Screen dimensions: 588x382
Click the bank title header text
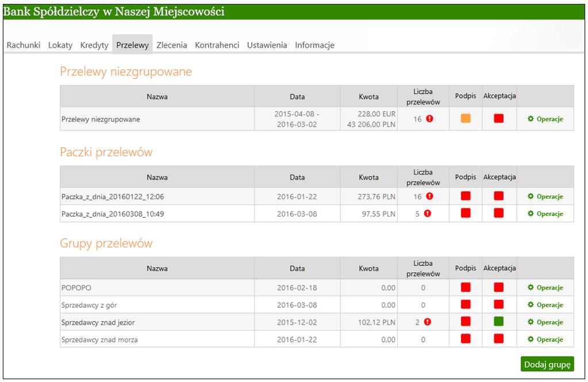114,11
